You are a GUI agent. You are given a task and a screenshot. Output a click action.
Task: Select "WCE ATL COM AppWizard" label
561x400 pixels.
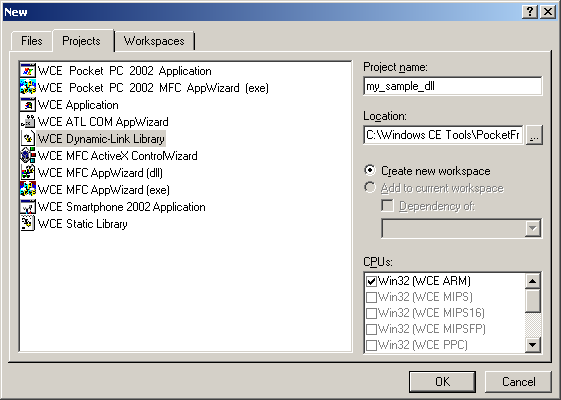click(x=103, y=122)
